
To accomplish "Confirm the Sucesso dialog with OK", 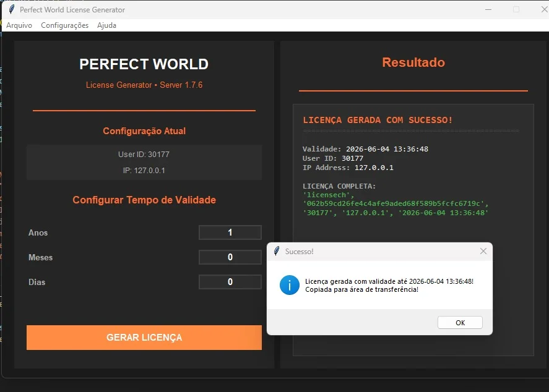I will pyautogui.click(x=460, y=322).
